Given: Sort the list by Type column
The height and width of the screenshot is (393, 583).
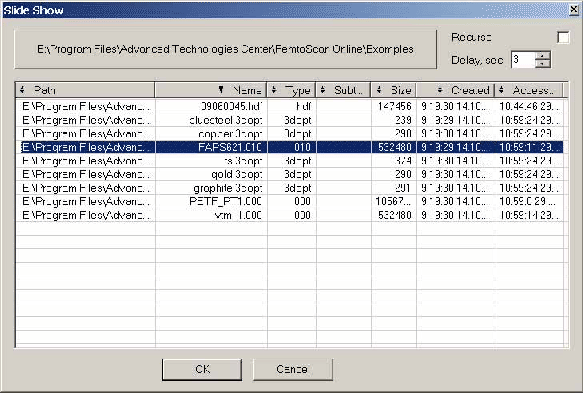Looking at the screenshot, I should tap(292, 90).
